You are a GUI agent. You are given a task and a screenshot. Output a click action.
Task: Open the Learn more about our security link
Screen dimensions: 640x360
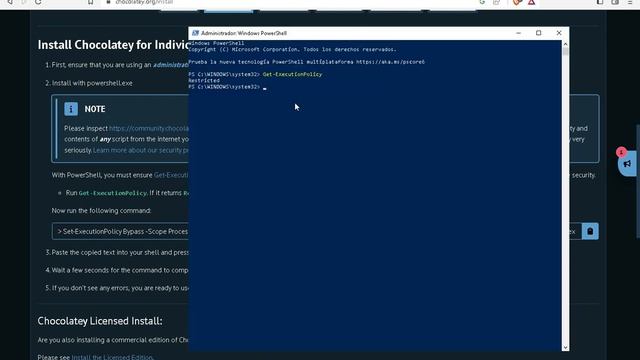(x=140, y=150)
